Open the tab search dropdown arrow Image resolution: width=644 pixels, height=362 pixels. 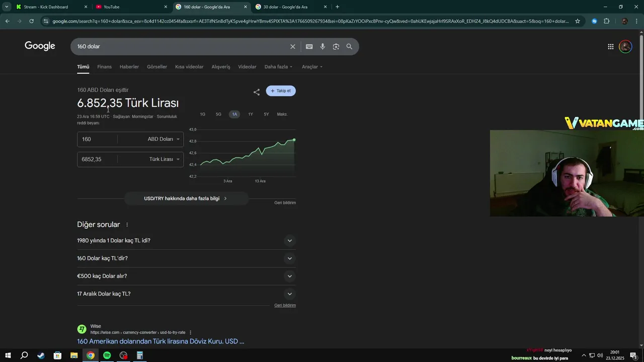click(x=7, y=7)
